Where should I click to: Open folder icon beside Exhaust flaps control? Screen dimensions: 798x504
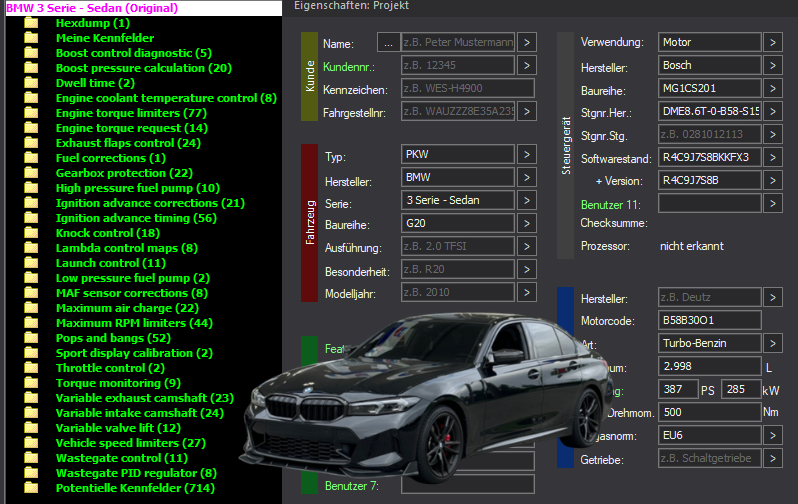32,143
